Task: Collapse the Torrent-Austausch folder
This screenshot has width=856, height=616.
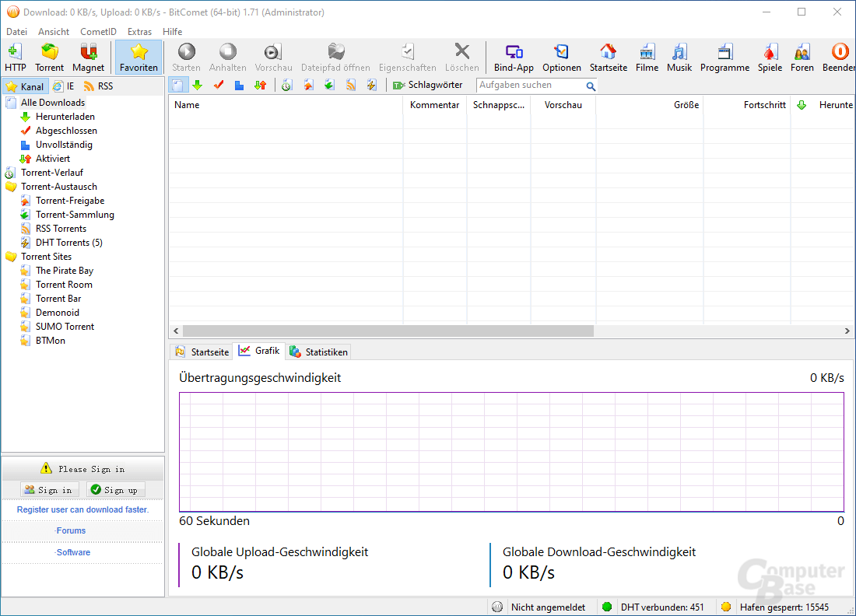Action: click(59, 187)
